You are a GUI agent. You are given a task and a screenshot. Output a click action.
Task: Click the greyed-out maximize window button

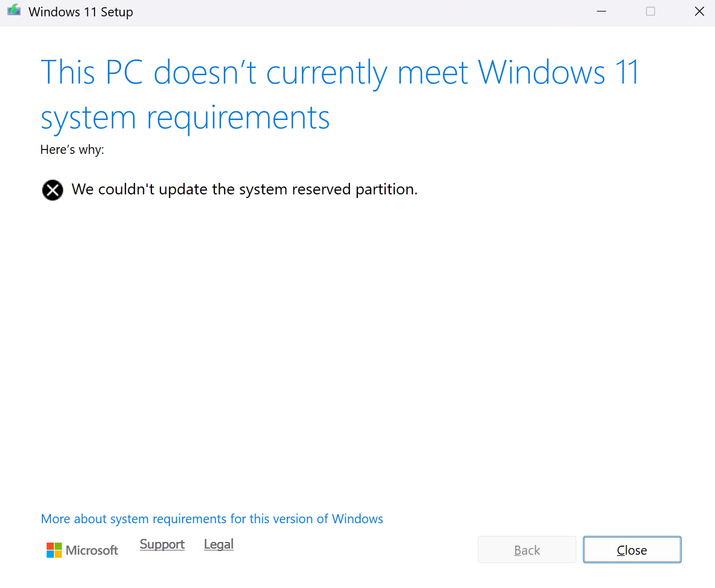click(x=650, y=12)
